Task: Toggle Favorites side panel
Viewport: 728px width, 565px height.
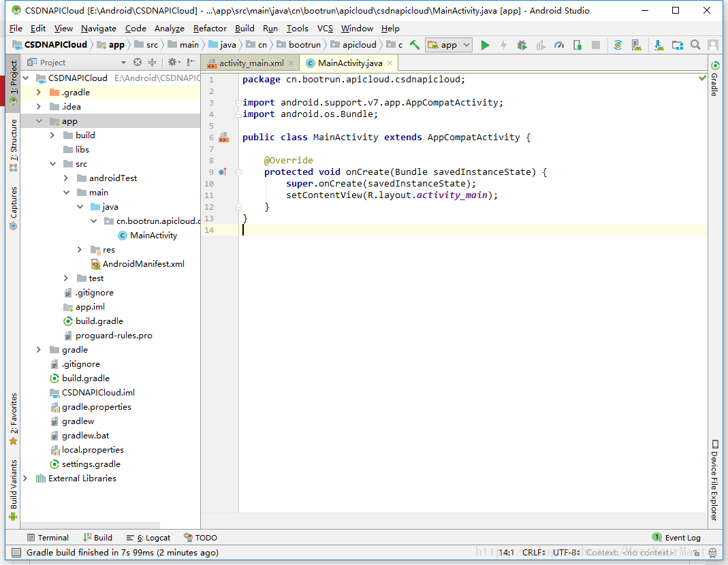Action: point(13,419)
